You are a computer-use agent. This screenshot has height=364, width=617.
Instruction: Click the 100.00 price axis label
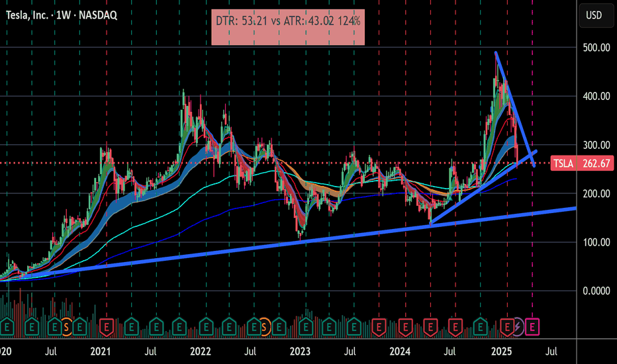click(x=596, y=242)
